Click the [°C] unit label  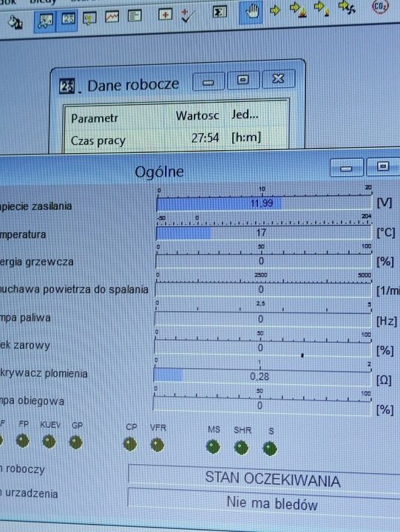pyautogui.click(x=386, y=233)
